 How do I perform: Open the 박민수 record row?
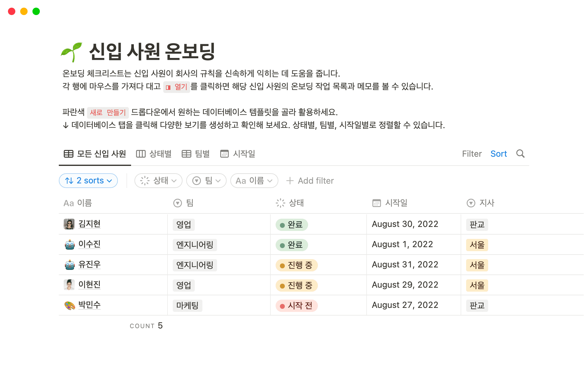coord(89,305)
